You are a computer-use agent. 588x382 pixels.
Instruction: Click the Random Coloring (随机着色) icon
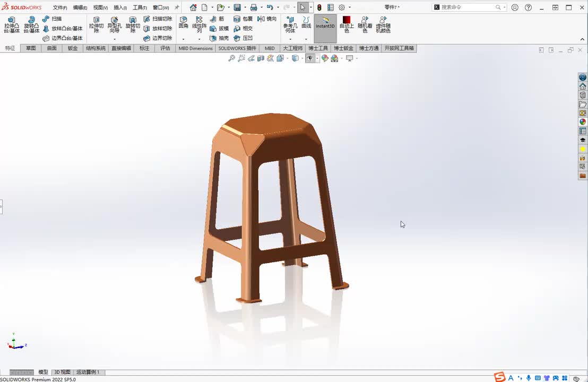(365, 24)
